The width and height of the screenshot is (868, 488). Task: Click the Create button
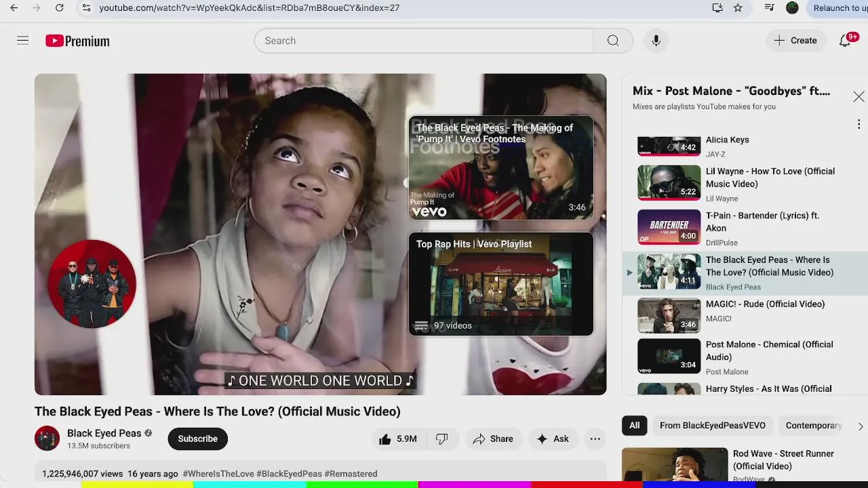[x=795, y=41]
